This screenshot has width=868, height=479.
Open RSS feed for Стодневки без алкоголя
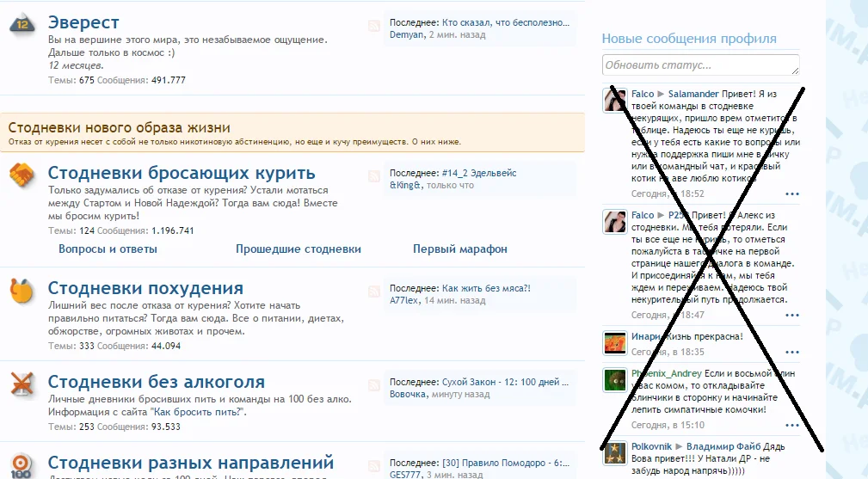point(374,385)
